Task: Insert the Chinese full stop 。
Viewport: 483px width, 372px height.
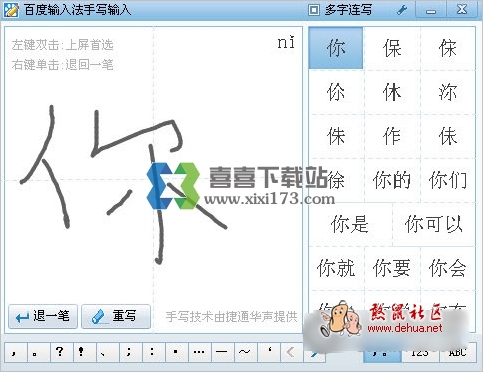Action: click(39, 352)
